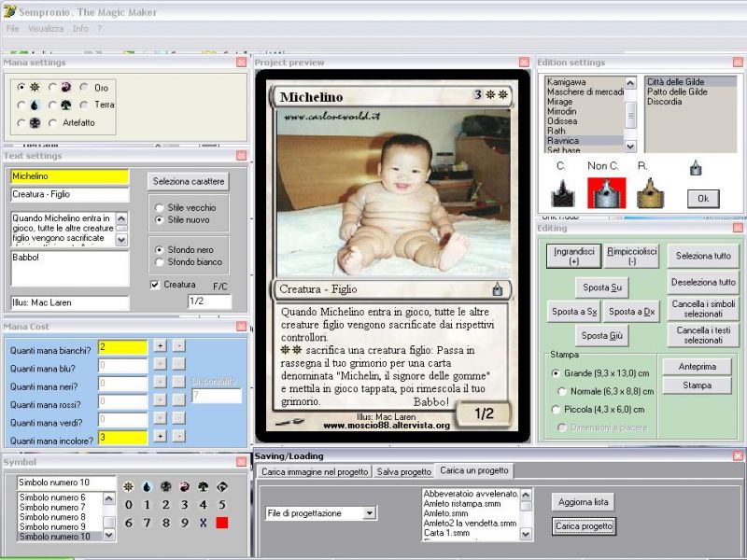
Task: Pick the number 7 mana symbol
Action: [147, 523]
